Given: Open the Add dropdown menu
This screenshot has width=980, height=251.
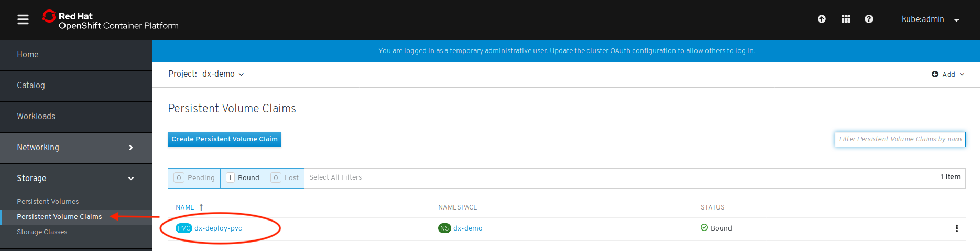Looking at the screenshot, I should point(948,75).
